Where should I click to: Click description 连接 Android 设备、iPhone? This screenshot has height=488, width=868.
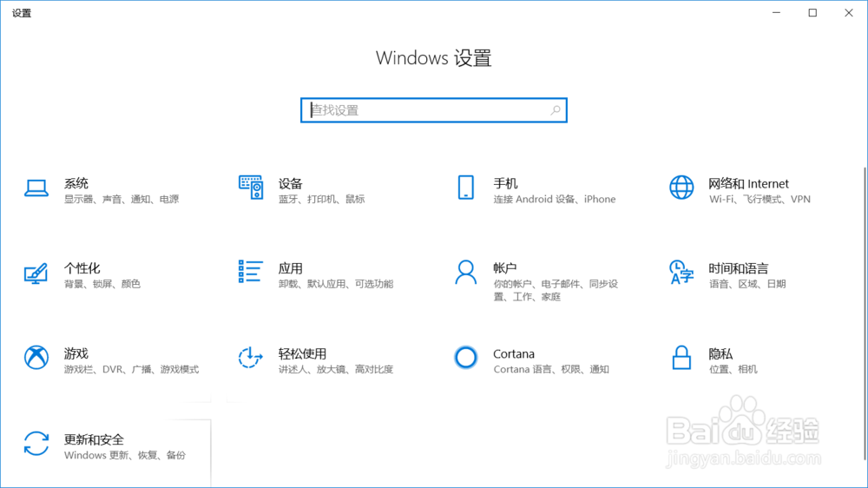tap(555, 200)
